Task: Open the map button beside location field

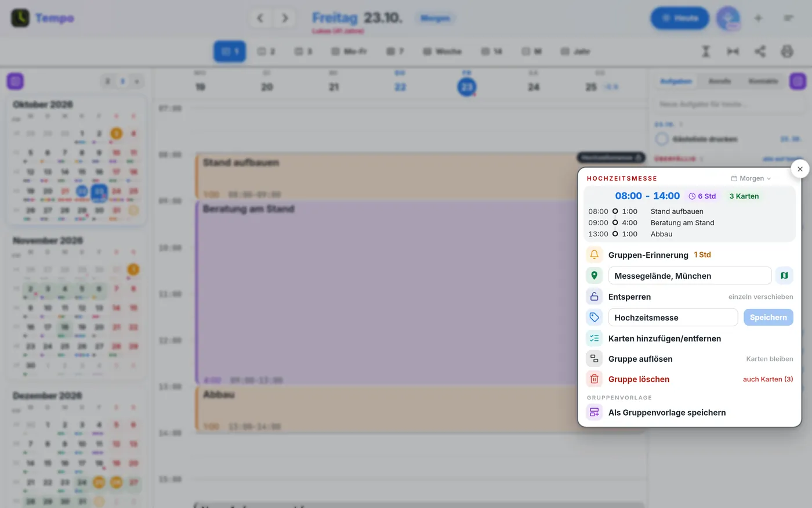Action: (x=784, y=276)
